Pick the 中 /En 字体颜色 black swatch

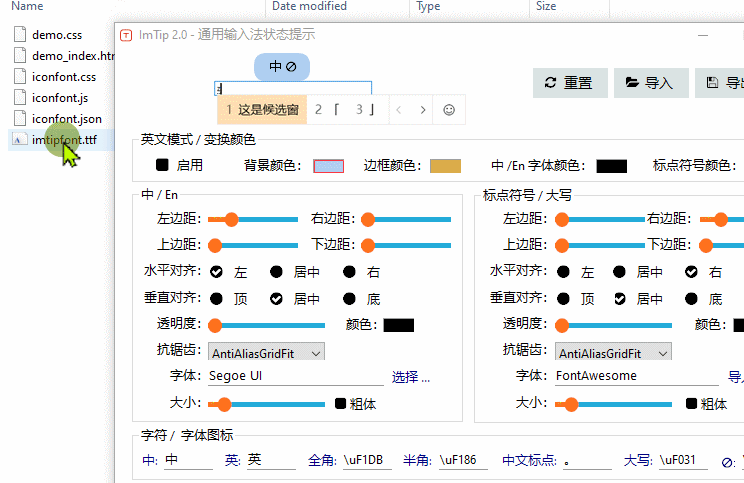(x=612, y=166)
